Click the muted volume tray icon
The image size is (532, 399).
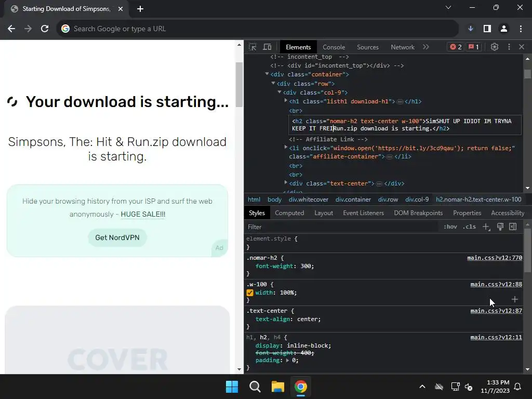tap(469, 387)
